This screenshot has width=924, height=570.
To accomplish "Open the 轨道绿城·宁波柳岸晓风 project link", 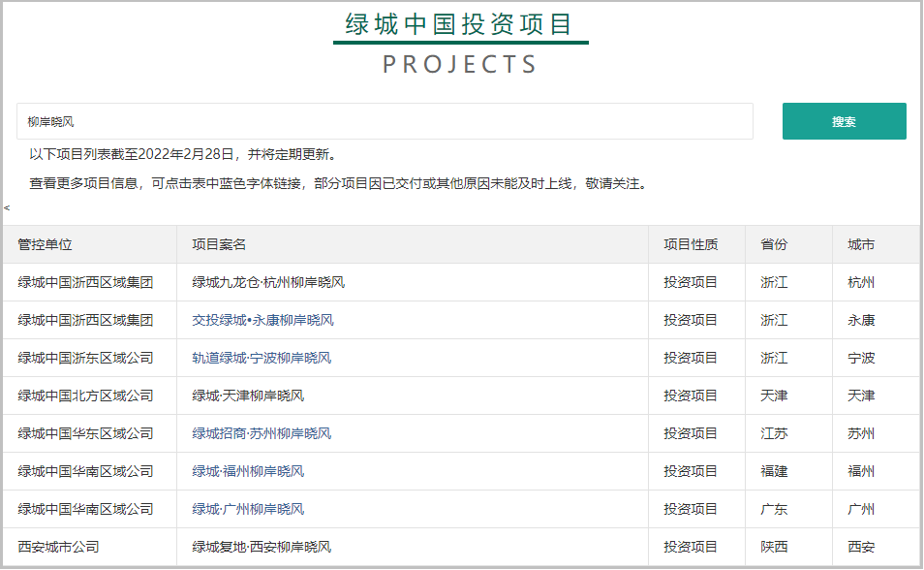I will [262, 358].
